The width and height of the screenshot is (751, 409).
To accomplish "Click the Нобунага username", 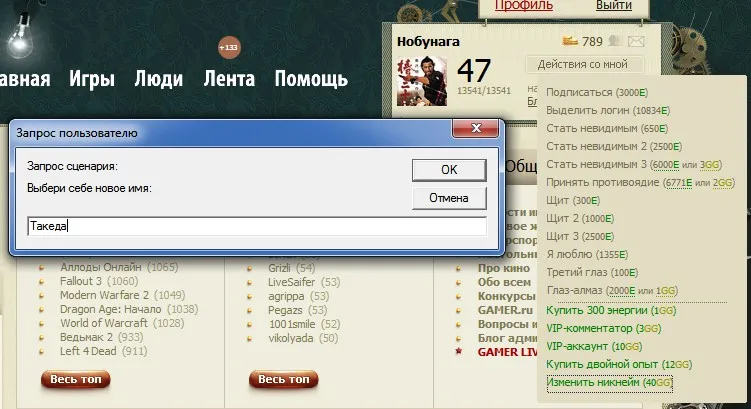I will 428,42.
